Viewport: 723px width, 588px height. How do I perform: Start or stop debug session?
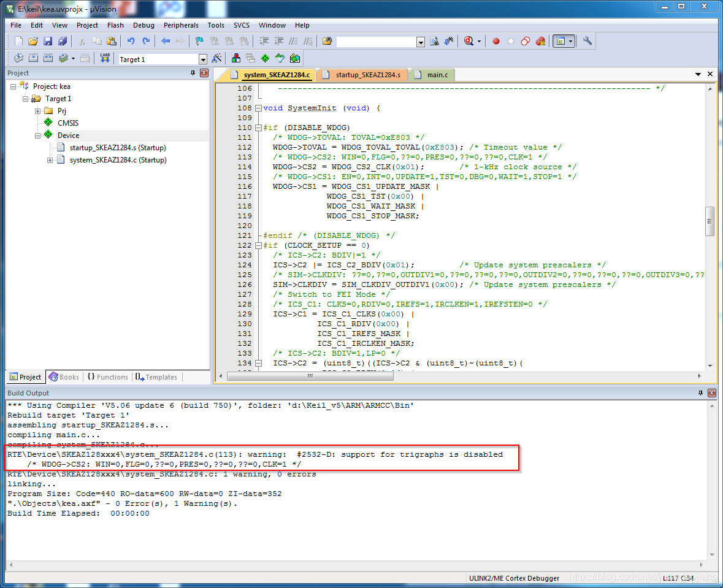(x=469, y=41)
